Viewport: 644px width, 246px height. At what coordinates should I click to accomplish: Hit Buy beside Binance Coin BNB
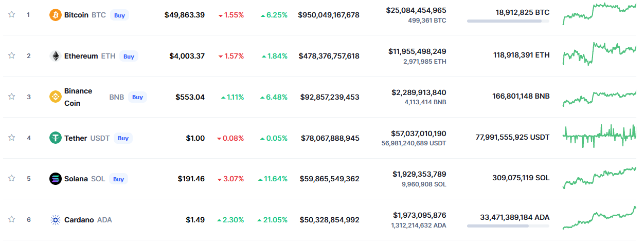tap(137, 97)
